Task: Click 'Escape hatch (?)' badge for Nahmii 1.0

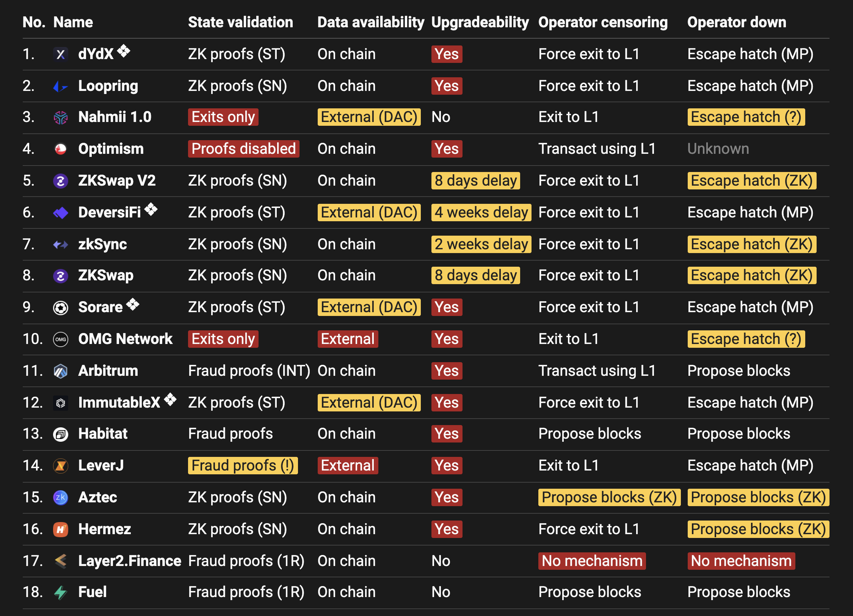Action: click(746, 117)
